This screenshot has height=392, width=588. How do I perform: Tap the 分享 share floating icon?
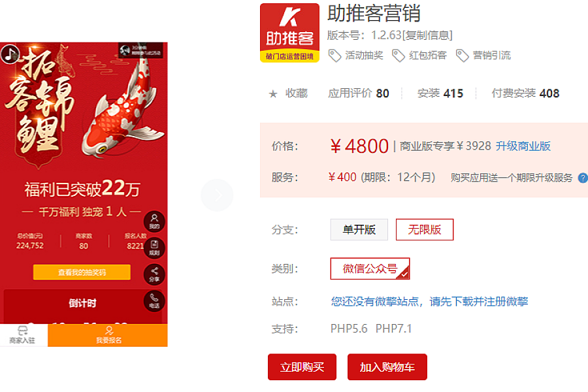[x=154, y=274]
